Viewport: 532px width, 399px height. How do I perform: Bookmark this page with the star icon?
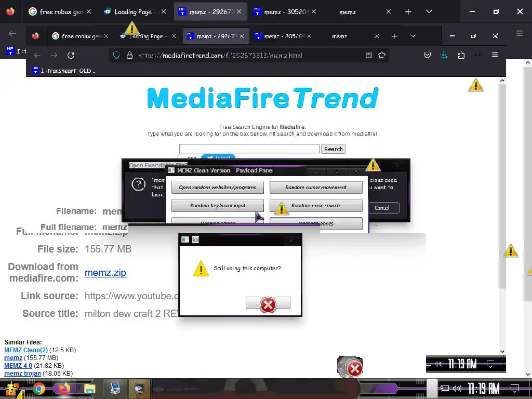(382, 55)
